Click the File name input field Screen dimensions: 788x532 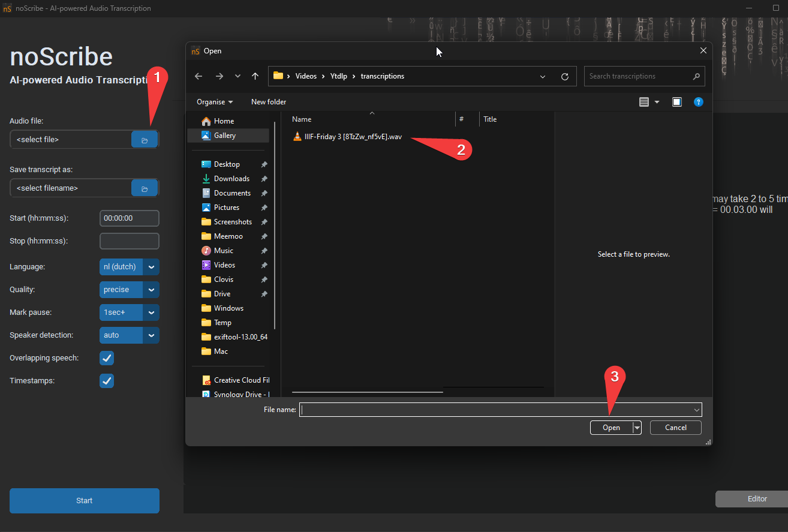coord(495,410)
